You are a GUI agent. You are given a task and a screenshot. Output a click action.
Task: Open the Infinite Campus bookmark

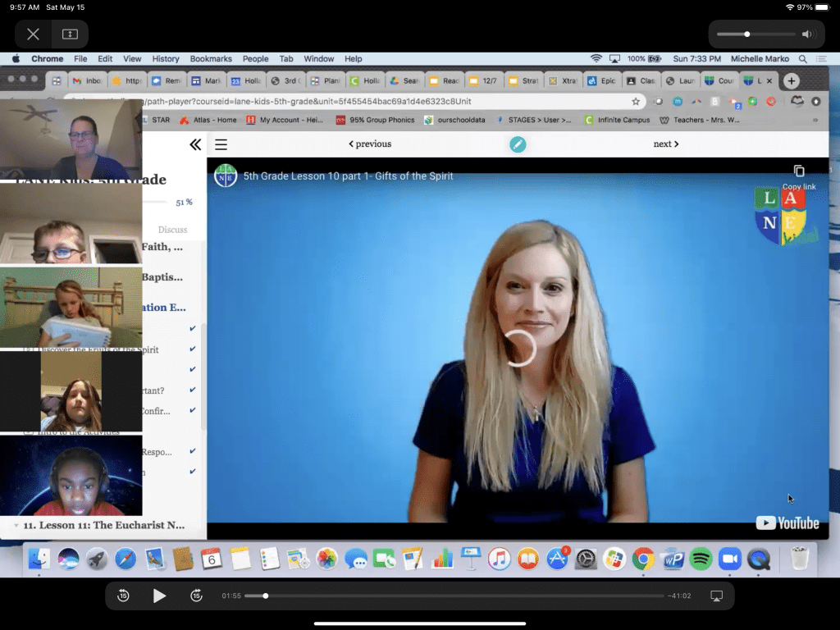(x=618, y=120)
